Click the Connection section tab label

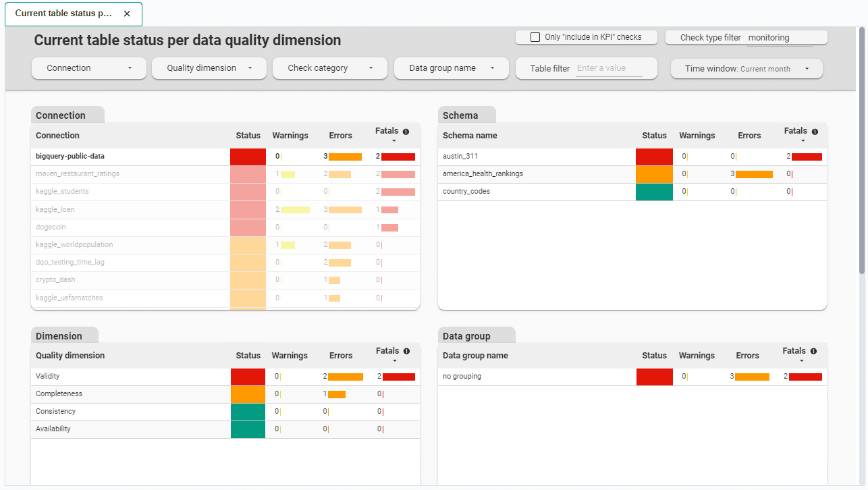pyautogui.click(x=67, y=115)
